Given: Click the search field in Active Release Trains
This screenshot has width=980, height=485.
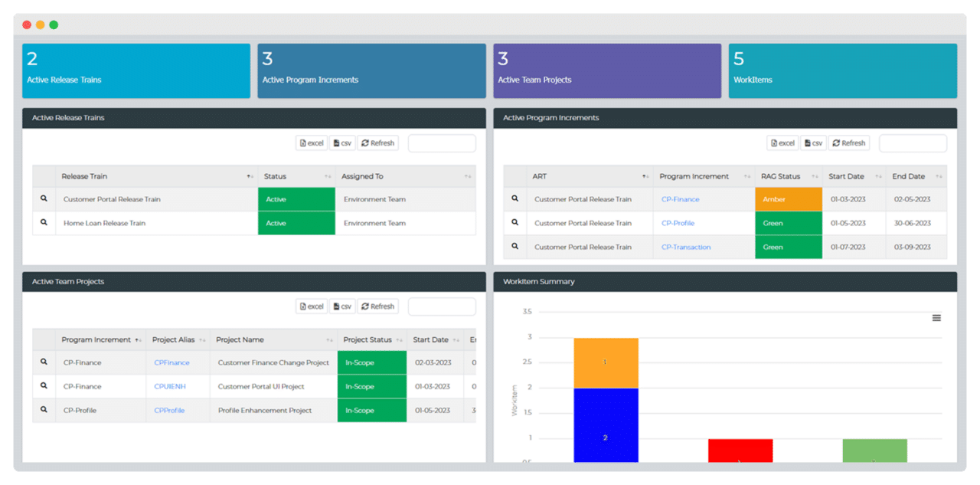Looking at the screenshot, I should click(x=442, y=143).
